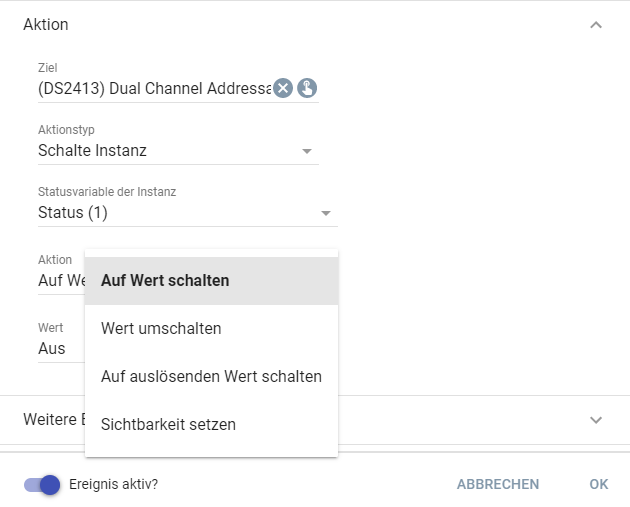
Task: Click the Ziel field with DS2413 text
Action: [153, 89]
